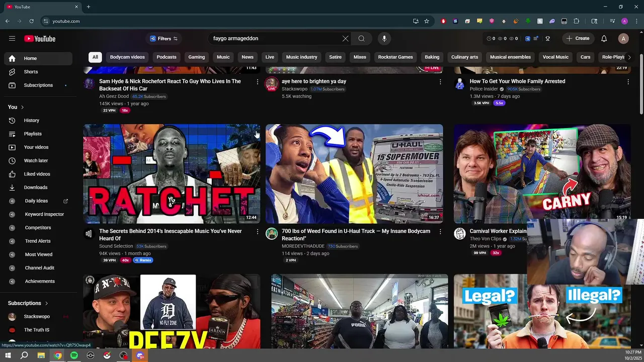Open the Chrome extensions puzzle icon
644x362 pixels.
[576, 21]
